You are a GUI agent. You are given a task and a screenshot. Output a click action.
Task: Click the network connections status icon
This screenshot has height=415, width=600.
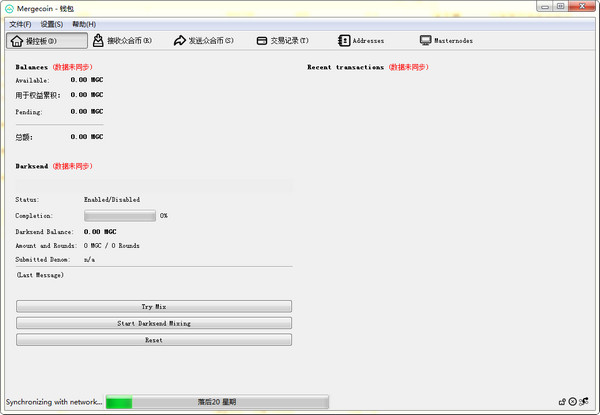[x=584, y=401]
